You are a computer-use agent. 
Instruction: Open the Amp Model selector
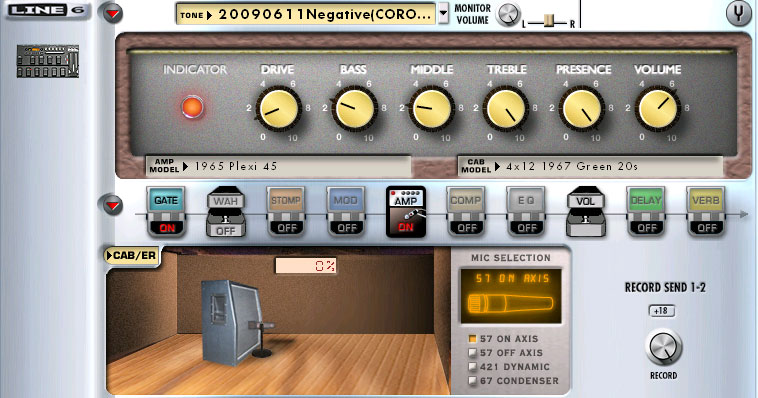(278, 167)
